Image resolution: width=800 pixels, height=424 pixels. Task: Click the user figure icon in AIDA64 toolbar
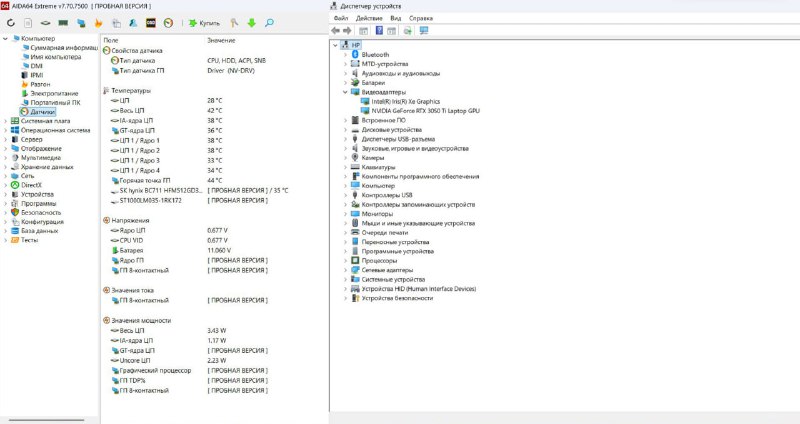pyautogui.click(x=133, y=23)
